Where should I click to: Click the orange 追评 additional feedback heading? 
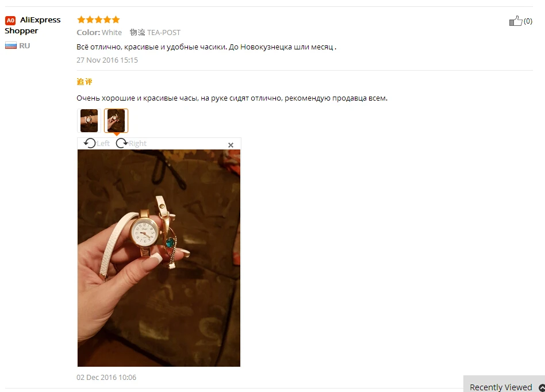pos(85,82)
